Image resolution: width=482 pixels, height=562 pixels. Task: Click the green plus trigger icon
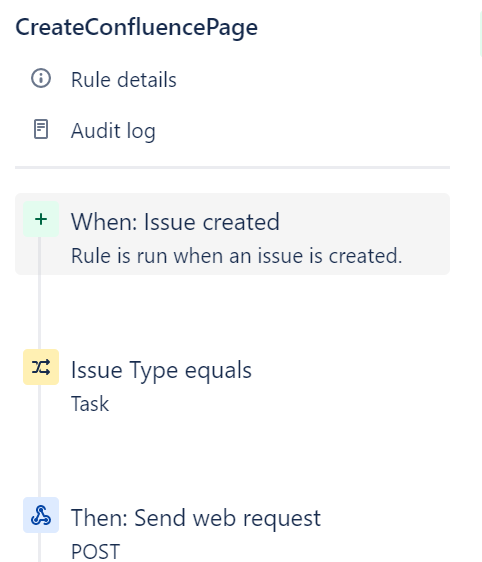coord(41,219)
